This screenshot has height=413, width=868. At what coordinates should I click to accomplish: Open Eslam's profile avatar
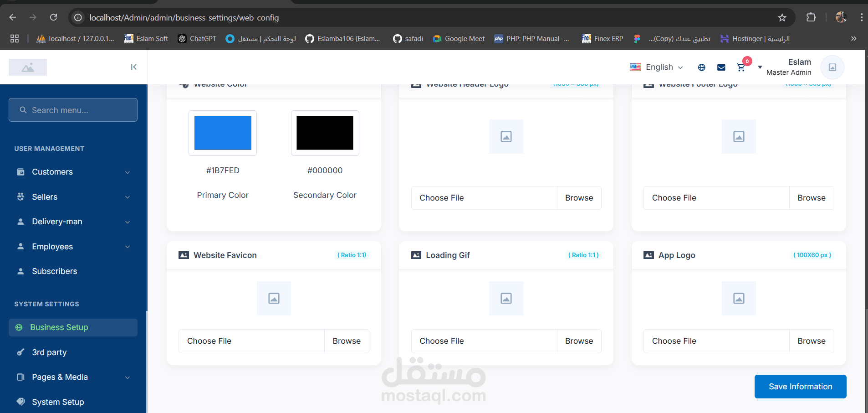(x=832, y=67)
